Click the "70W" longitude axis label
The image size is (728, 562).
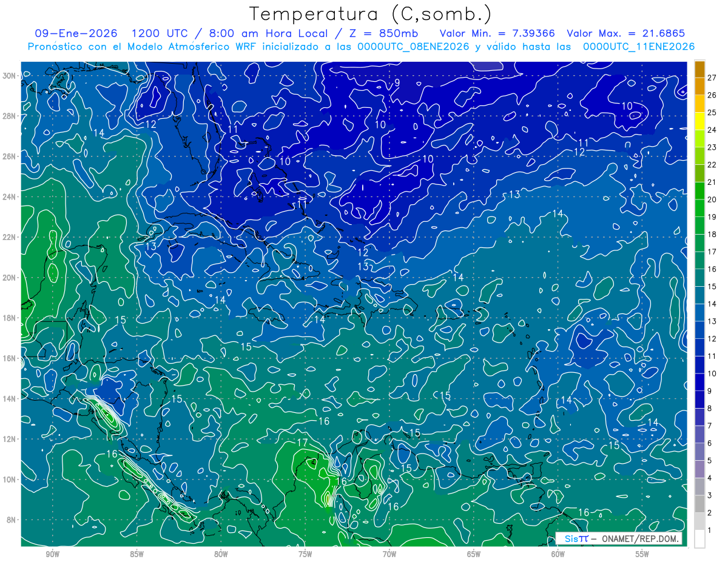pos(389,554)
